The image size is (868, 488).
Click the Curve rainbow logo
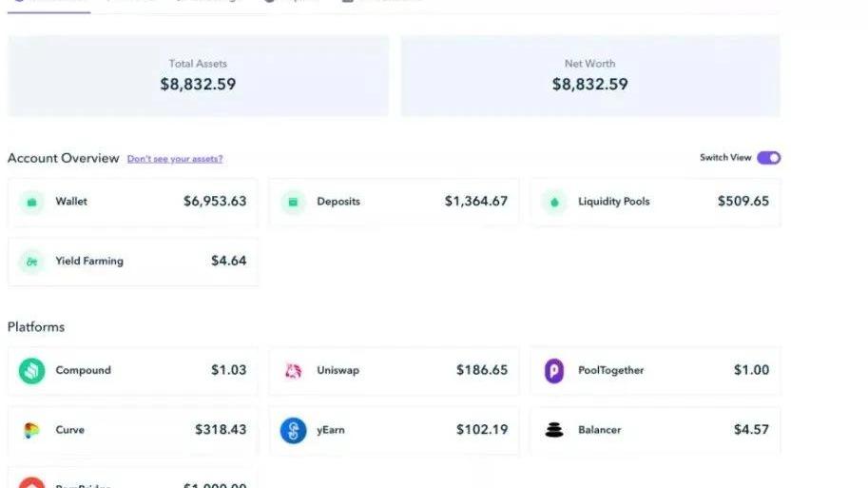pos(31,430)
